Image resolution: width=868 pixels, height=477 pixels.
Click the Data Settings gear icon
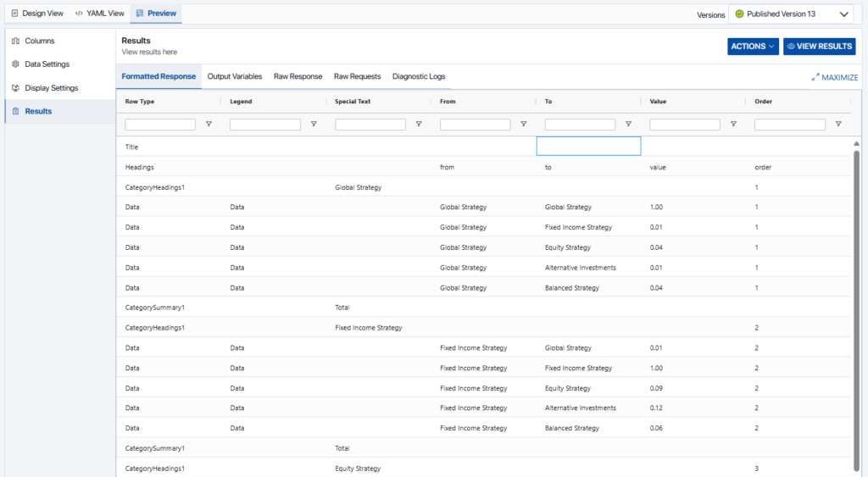pyautogui.click(x=15, y=64)
